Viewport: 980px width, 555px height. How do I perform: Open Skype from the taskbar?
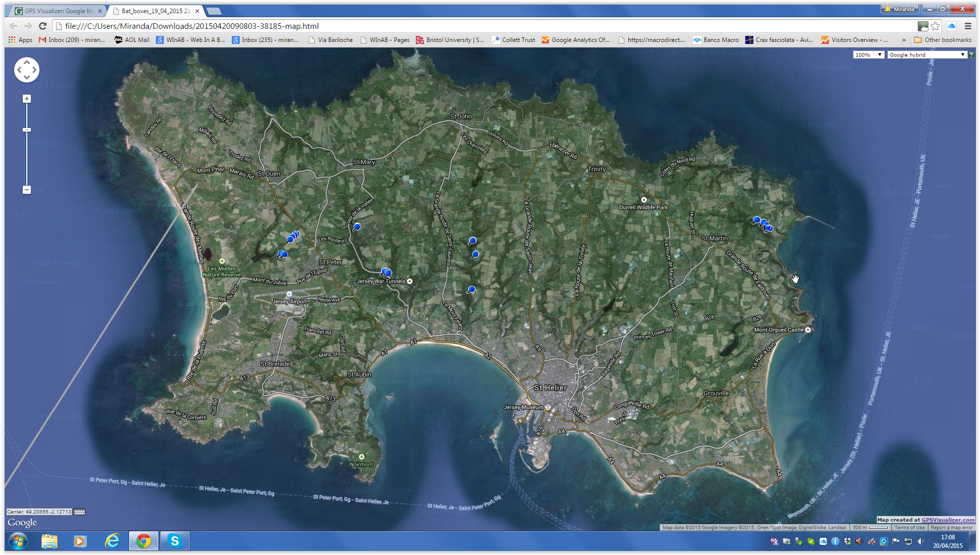click(175, 541)
